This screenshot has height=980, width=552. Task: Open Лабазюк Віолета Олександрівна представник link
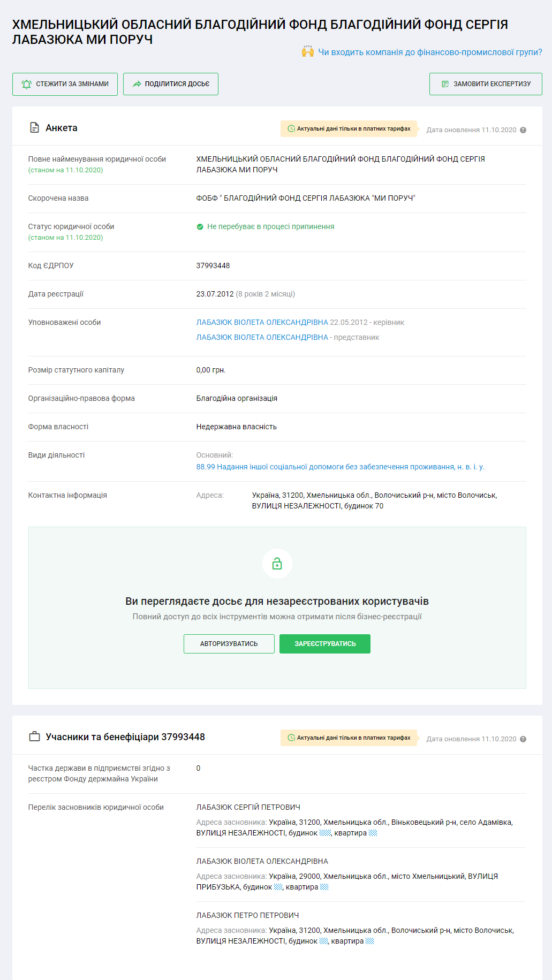click(262, 337)
